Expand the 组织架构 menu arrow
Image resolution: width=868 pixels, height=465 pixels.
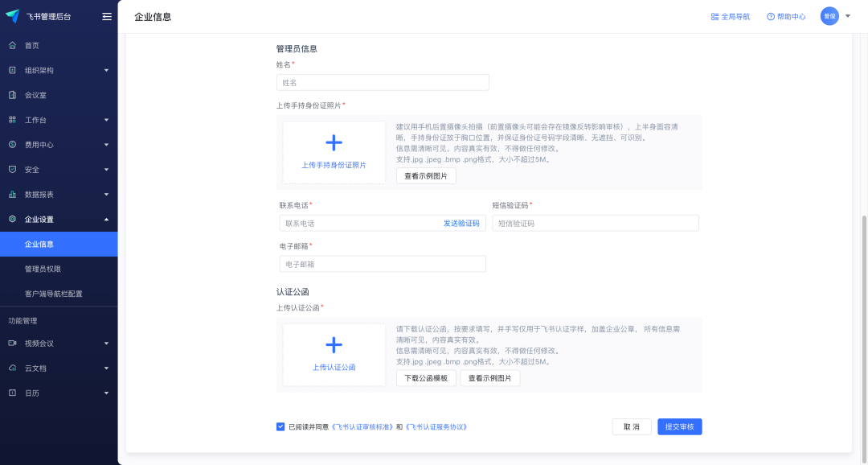tap(106, 70)
